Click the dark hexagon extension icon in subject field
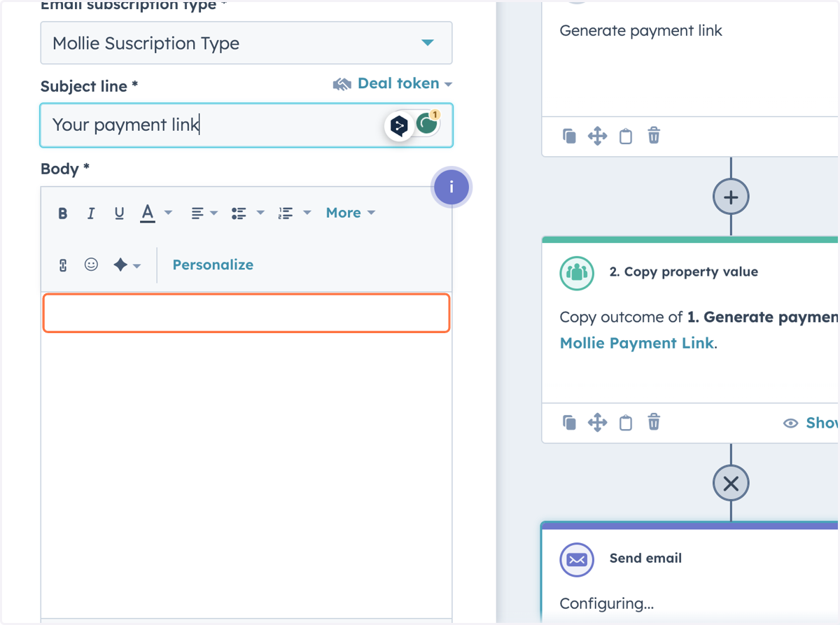 400,126
